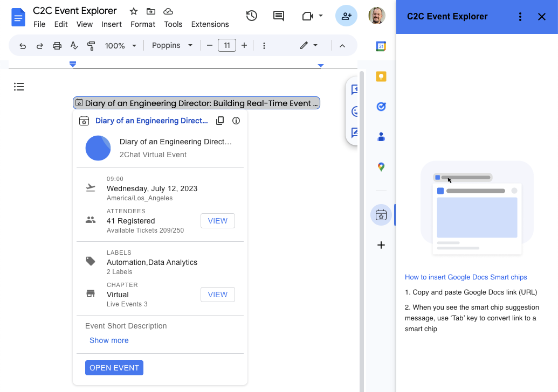Start a video call with camera icon
558x392 pixels.
point(307,16)
